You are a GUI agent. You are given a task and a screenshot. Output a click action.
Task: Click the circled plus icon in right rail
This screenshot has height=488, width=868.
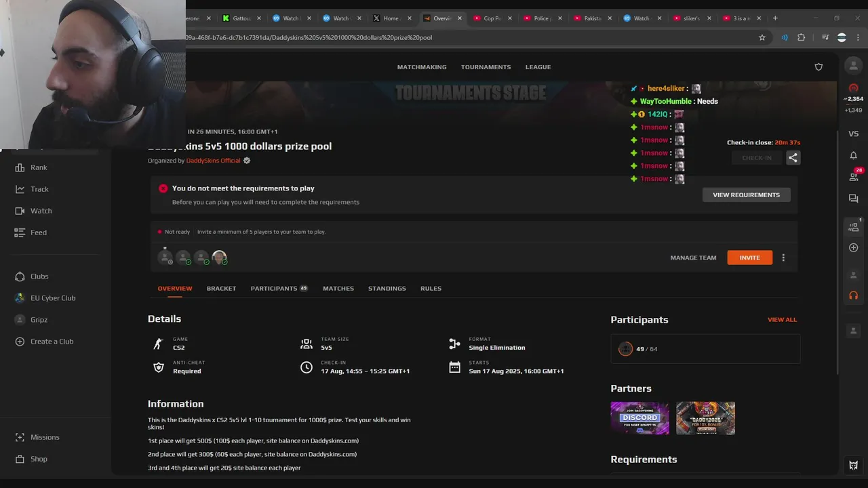(x=854, y=248)
